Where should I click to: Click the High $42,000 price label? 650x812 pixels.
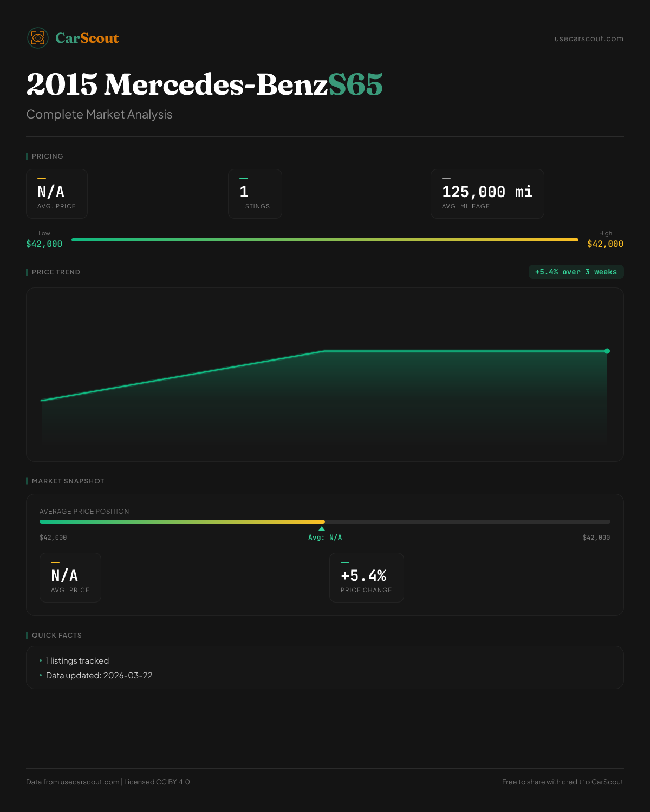pyautogui.click(x=605, y=244)
